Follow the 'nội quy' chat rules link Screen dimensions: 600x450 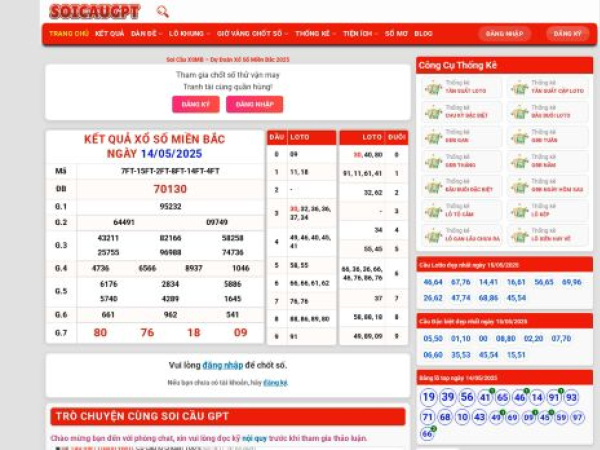(x=253, y=437)
